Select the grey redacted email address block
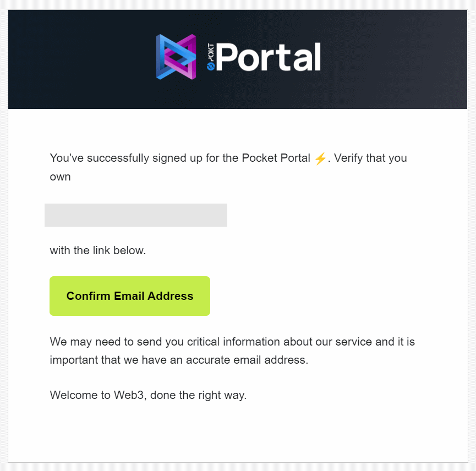476x471 pixels. (136, 215)
